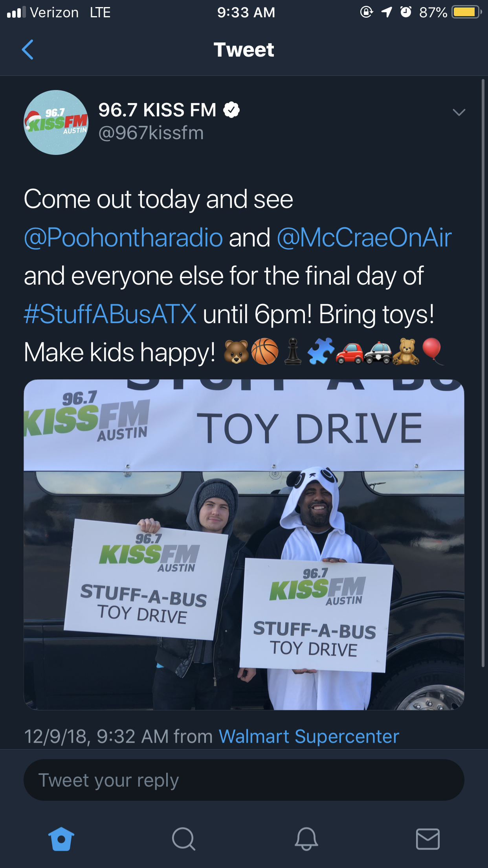488x868 pixels.
Task: Open the @Poohontharadio mention
Action: (x=123, y=237)
